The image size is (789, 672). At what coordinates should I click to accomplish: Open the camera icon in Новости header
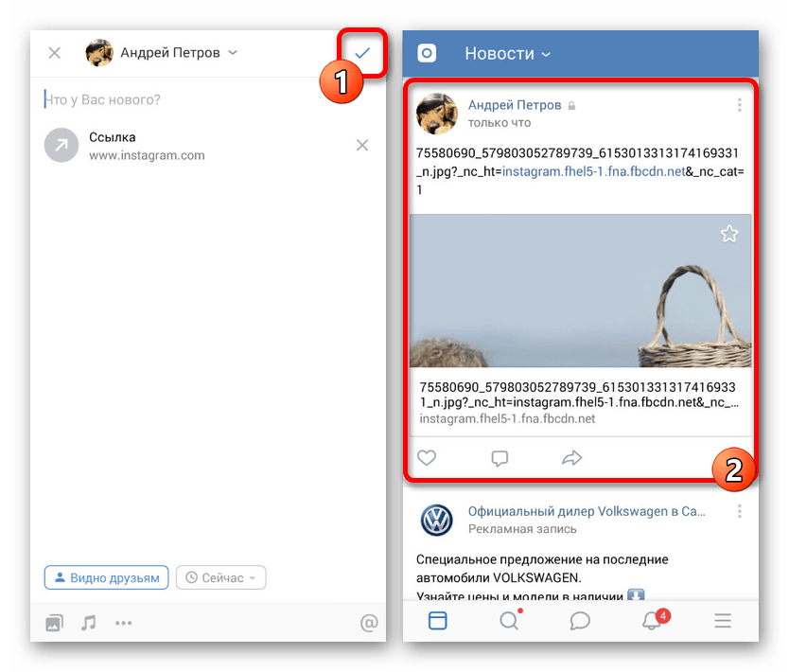[x=427, y=53]
